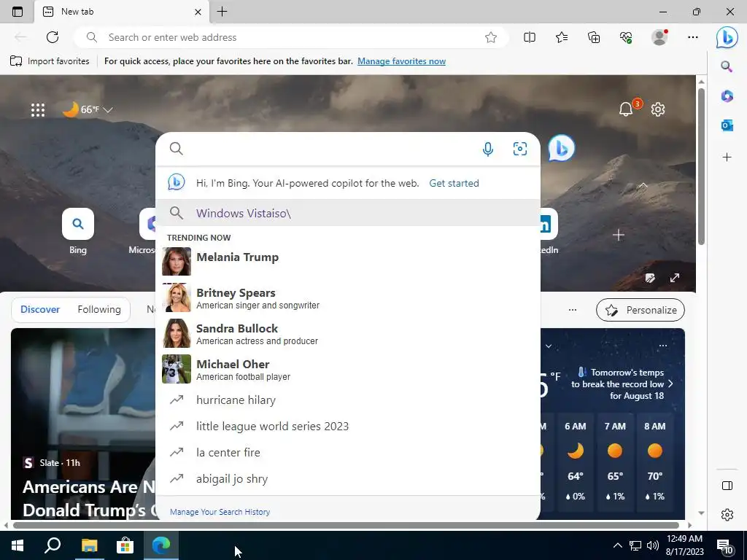Toggle the sidebar visibility button

[x=727, y=485]
